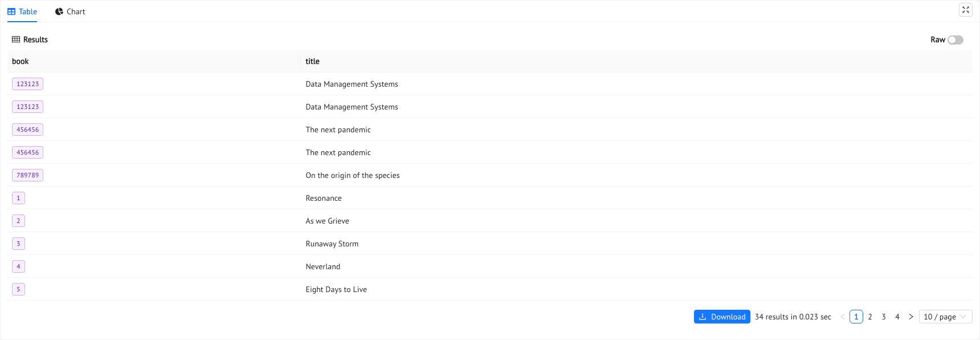Open results page 4
Image resolution: width=980 pixels, height=340 pixels.
pos(897,317)
